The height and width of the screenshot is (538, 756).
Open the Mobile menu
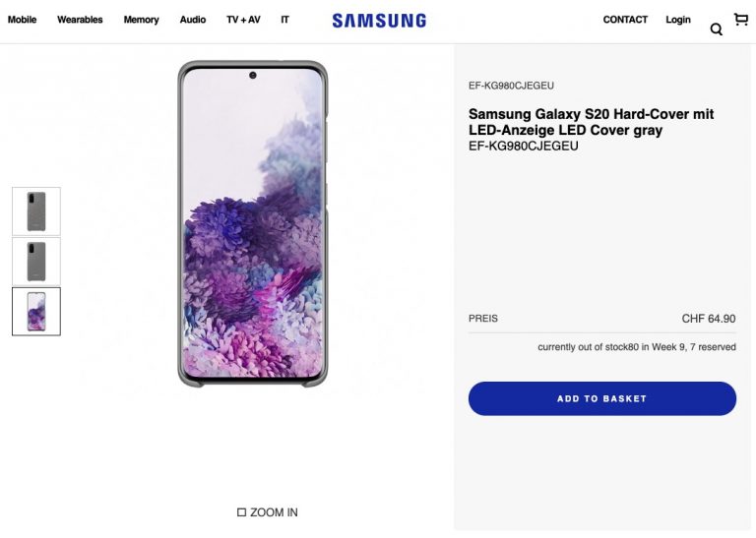point(22,20)
